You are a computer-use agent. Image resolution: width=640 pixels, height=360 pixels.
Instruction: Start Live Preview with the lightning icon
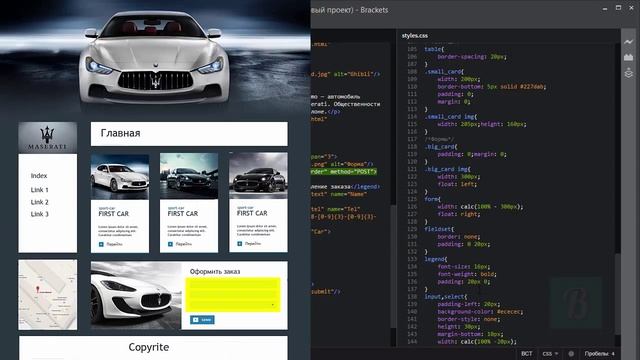(x=629, y=42)
